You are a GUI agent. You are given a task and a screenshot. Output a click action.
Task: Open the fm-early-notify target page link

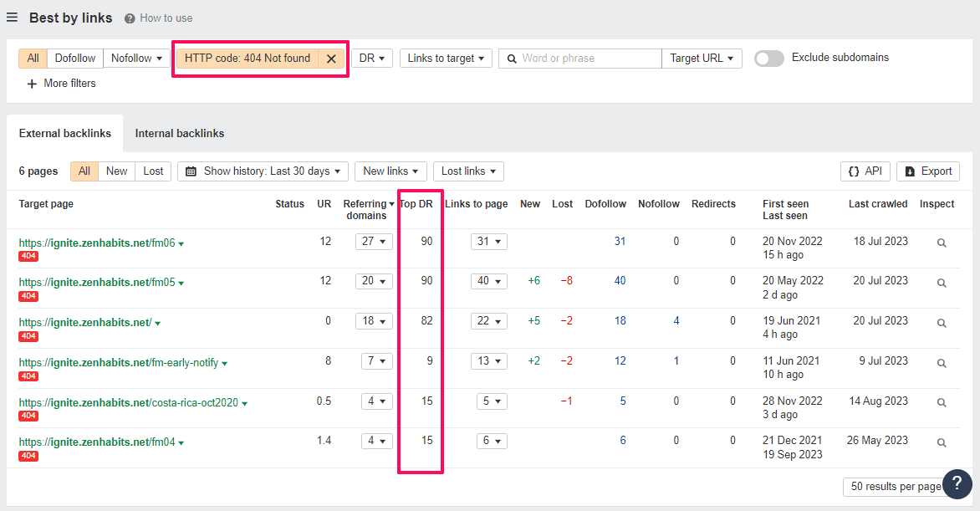coord(119,363)
